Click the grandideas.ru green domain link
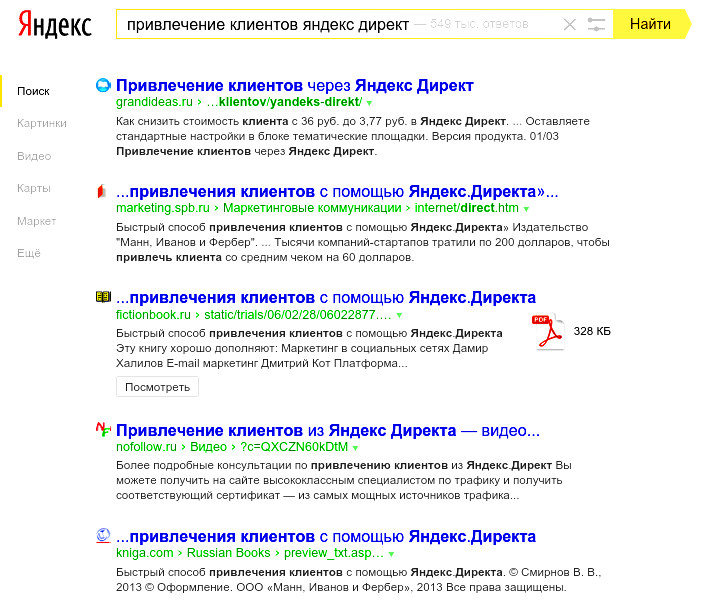The width and height of the screenshot is (702, 608). tap(154, 102)
